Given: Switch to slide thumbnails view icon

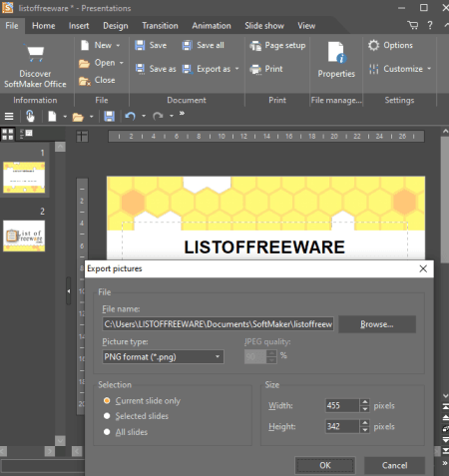Looking at the screenshot, I should [x=8, y=134].
